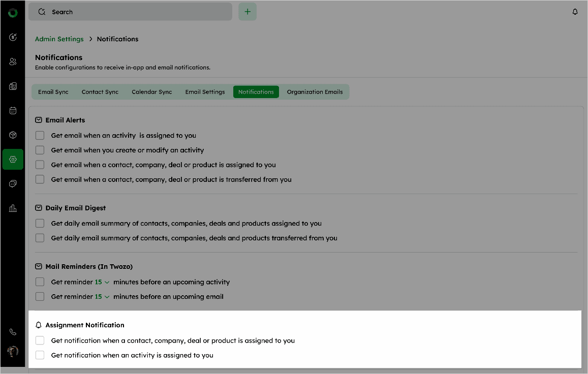Open the Products box icon in sidebar

click(13, 135)
